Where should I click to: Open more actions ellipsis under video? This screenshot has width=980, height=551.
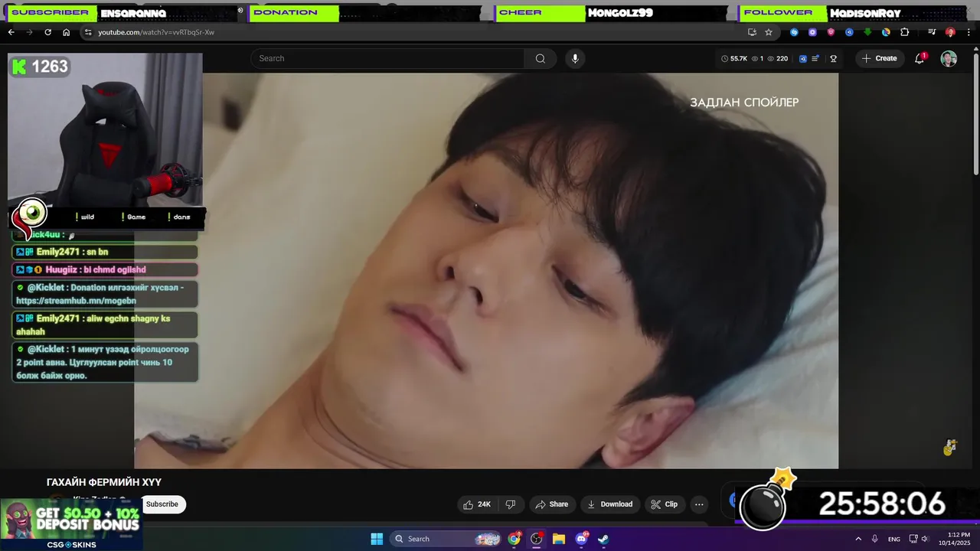click(x=699, y=504)
